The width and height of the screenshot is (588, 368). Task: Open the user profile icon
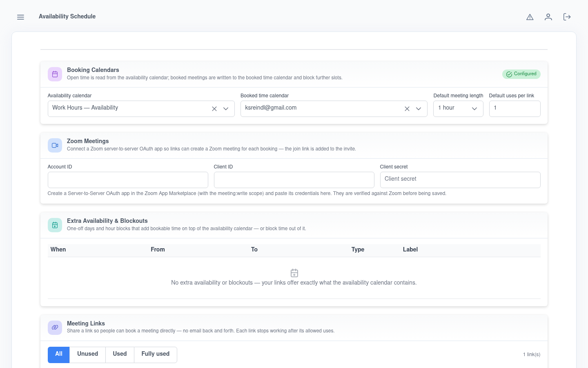pyautogui.click(x=548, y=17)
